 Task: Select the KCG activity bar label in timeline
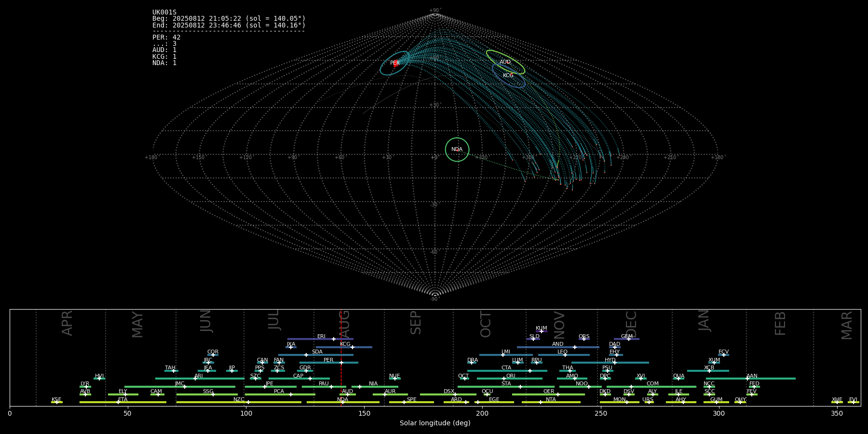point(345,344)
